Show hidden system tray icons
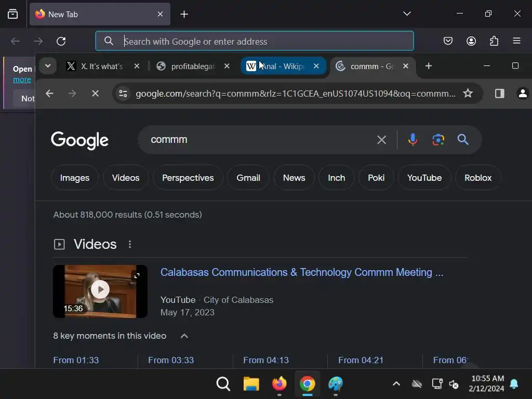Image resolution: width=532 pixels, height=399 pixels. tap(396, 384)
